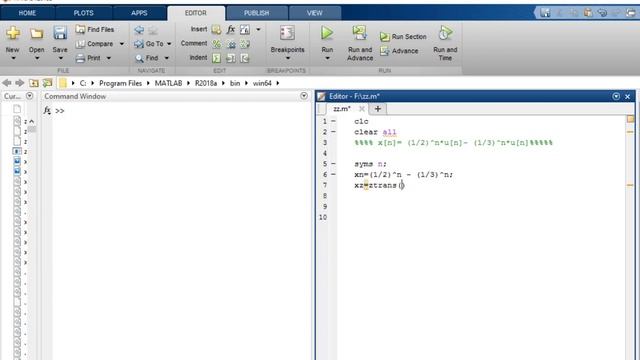Expand the Print dropdown arrow
The width and height of the screenshot is (640, 360).
109,58
